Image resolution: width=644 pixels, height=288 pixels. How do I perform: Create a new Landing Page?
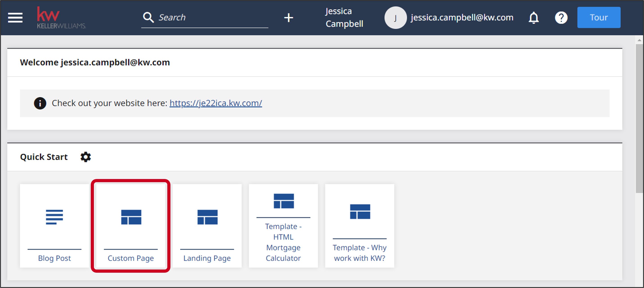pyautogui.click(x=207, y=226)
